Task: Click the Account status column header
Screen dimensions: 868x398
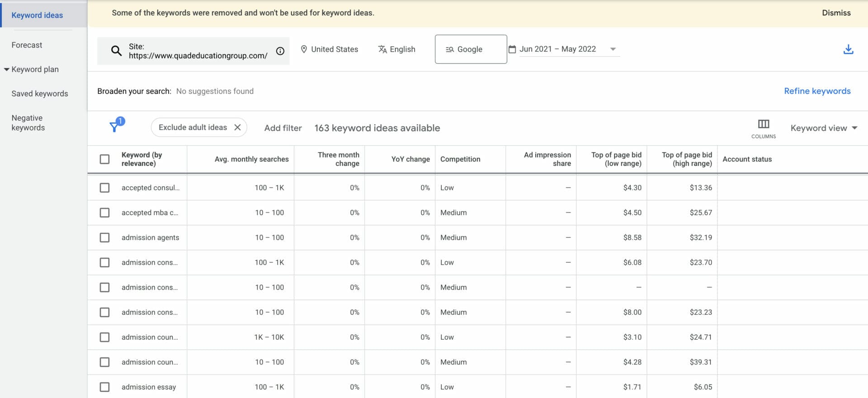Action: [747, 159]
